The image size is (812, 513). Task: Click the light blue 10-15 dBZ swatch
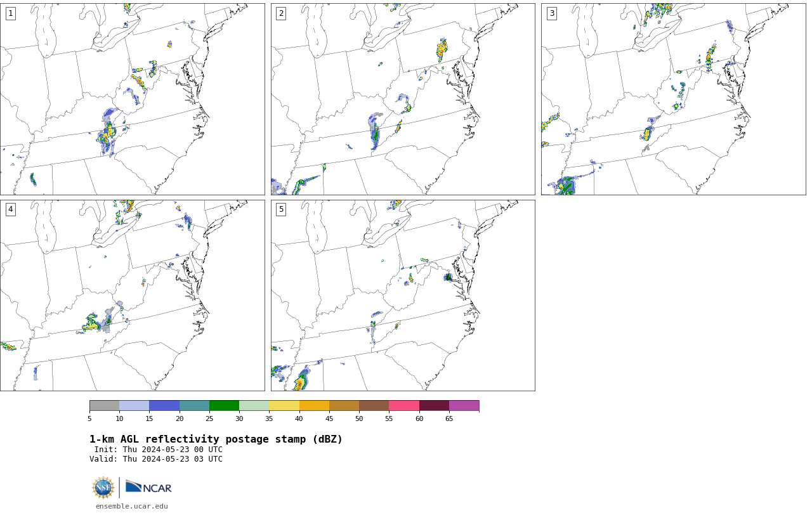click(134, 406)
